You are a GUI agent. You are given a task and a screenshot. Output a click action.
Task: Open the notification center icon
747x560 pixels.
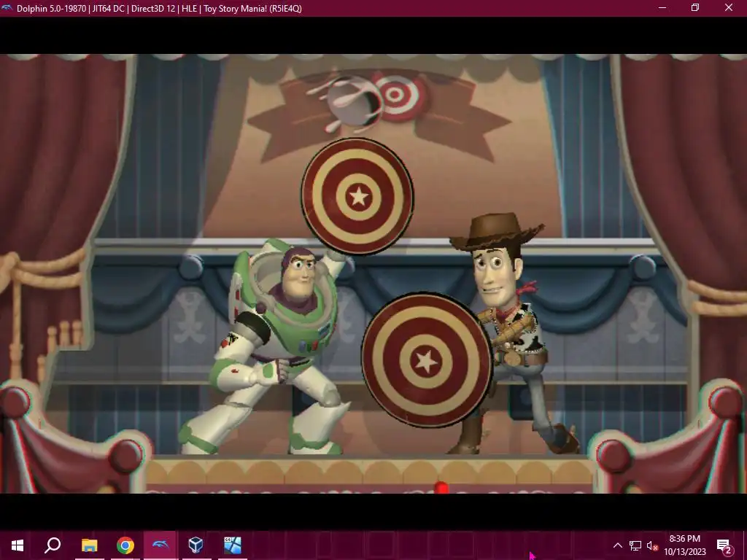(x=724, y=545)
